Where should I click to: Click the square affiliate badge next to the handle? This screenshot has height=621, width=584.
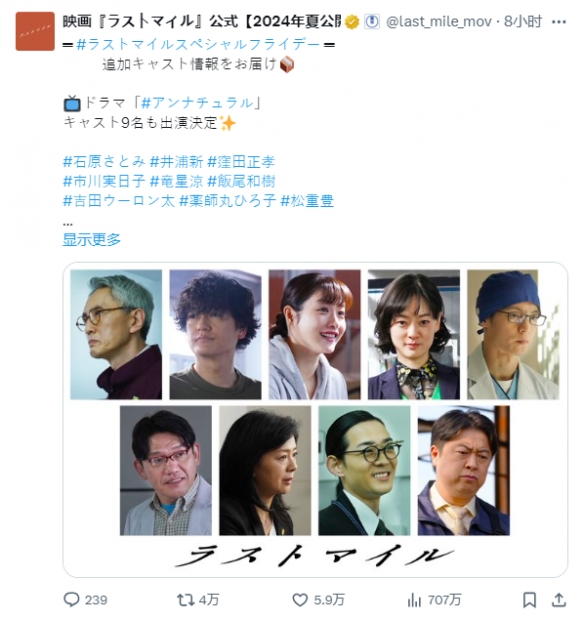(x=371, y=22)
